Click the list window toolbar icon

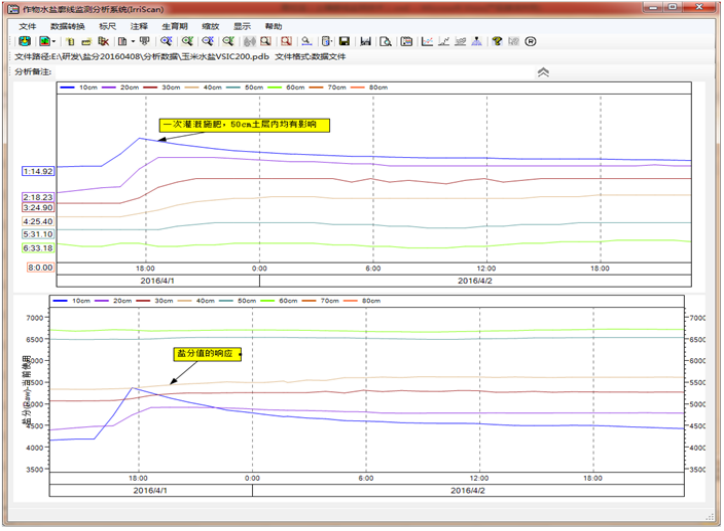tap(406, 41)
